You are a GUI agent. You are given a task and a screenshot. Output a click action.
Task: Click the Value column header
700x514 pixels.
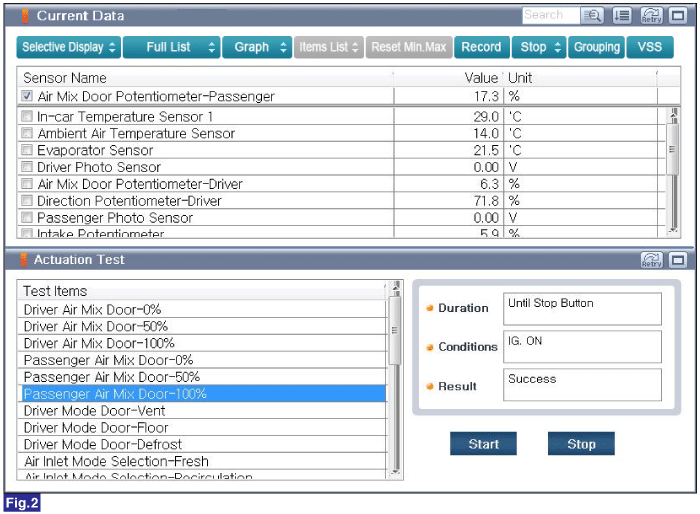coord(448,78)
